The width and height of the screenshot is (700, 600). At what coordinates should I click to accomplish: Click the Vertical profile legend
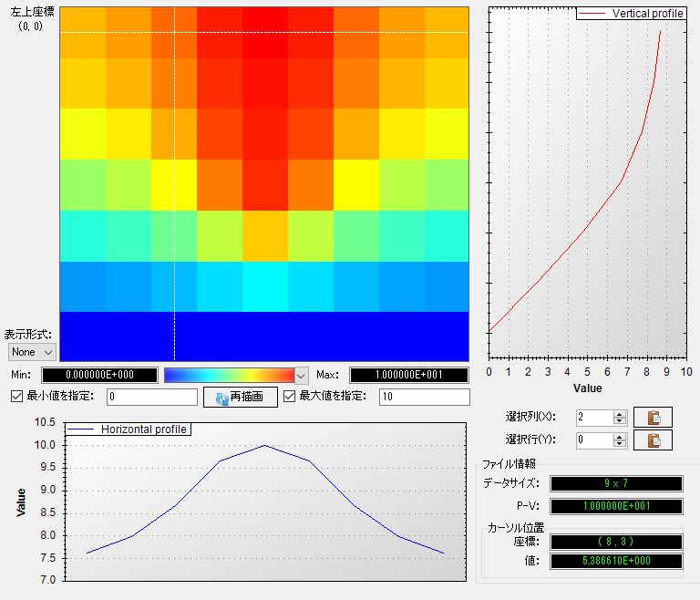pyautogui.click(x=632, y=14)
